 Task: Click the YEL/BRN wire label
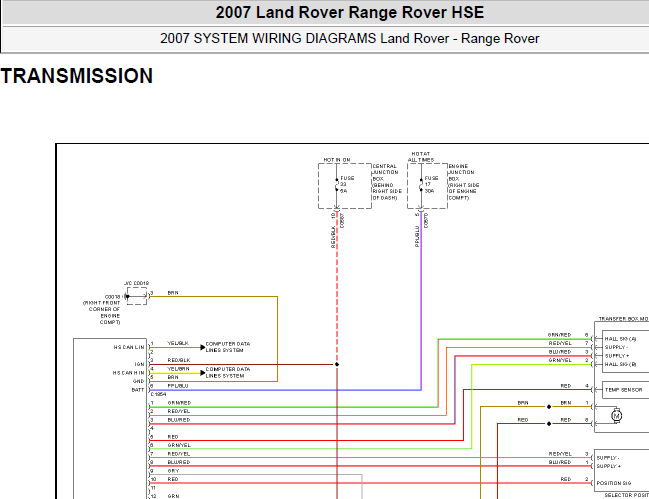coord(178,369)
